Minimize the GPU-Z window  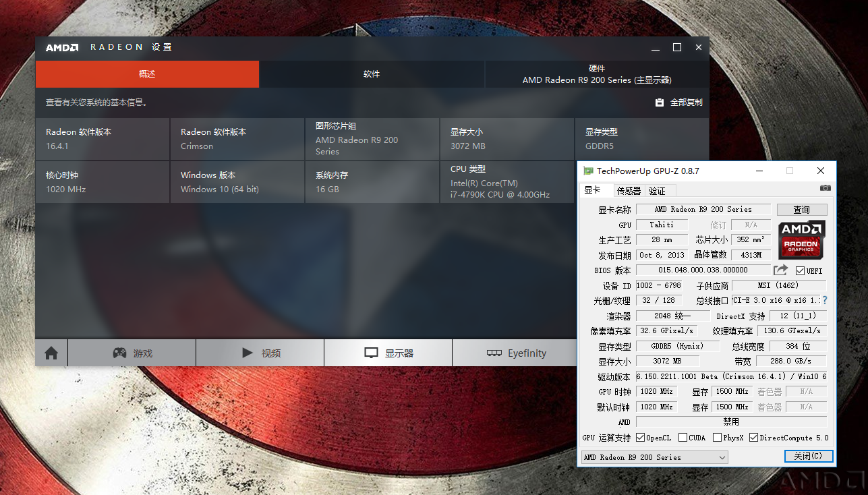759,171
